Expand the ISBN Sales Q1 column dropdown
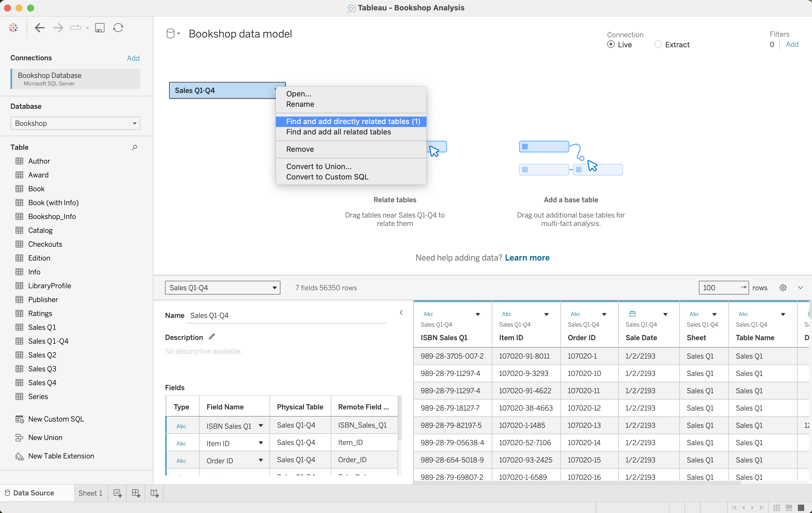The image size is (812, 513). pyautogui.click(x=478, y=314)
